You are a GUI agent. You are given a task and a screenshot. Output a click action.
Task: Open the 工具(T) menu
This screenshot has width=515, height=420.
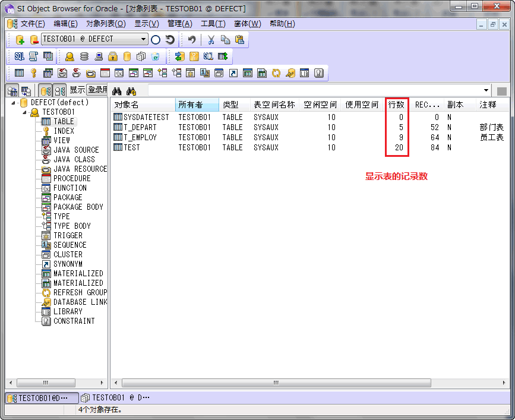coord(213,24)
